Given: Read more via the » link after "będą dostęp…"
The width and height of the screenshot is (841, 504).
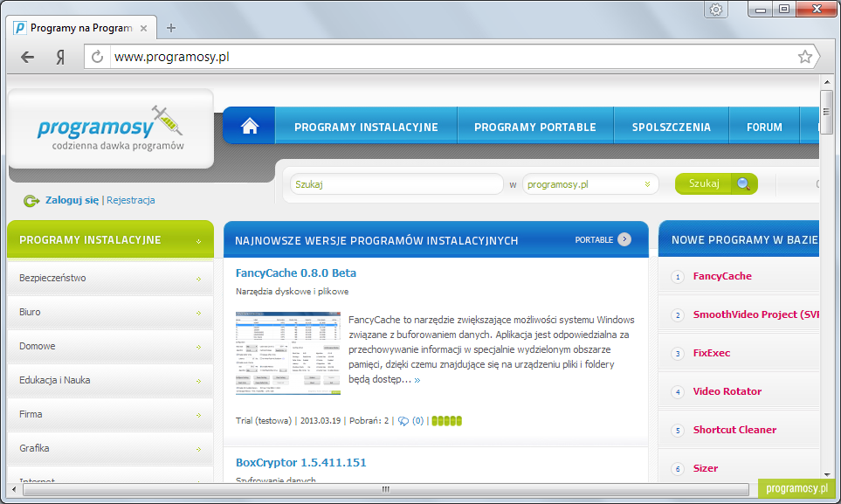Looking at the screenshot, I should pyautogui.click(x=417, y=380).
